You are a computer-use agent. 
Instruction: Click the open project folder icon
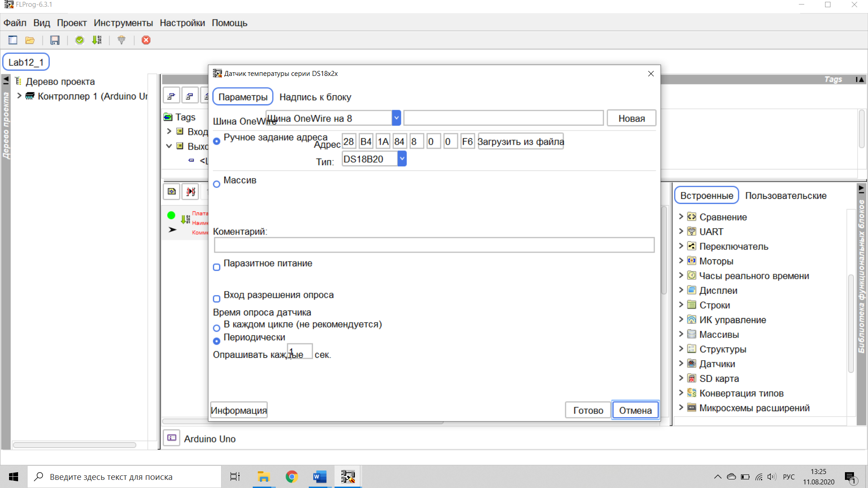coord(30,40)
